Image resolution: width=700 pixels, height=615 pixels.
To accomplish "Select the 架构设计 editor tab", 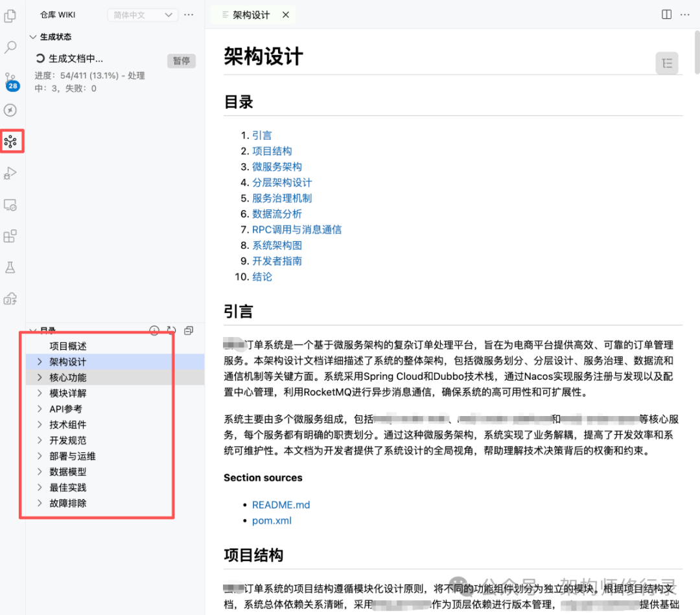I will pyautogui.click(x=251, y=15).
